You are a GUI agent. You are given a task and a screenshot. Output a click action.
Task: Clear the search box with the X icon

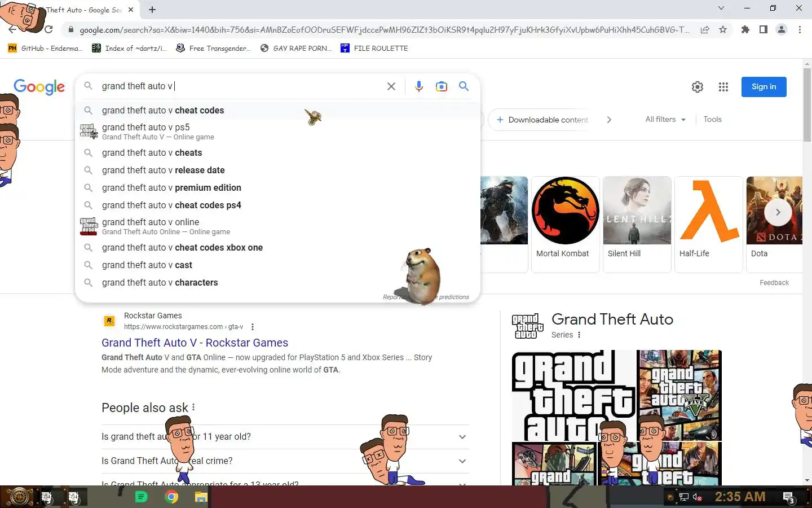coord(391,86)
